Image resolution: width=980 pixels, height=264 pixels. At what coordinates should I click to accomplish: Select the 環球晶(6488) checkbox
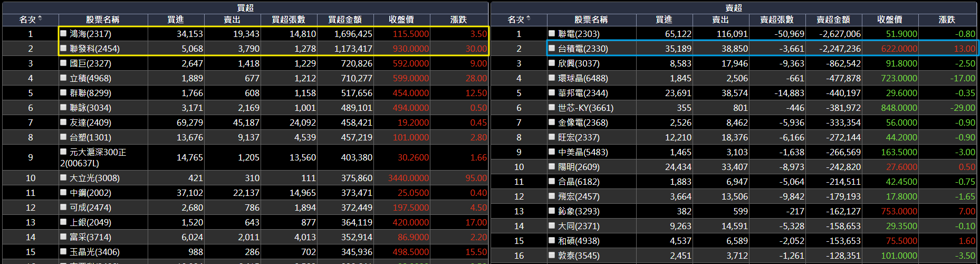[552, 78]
